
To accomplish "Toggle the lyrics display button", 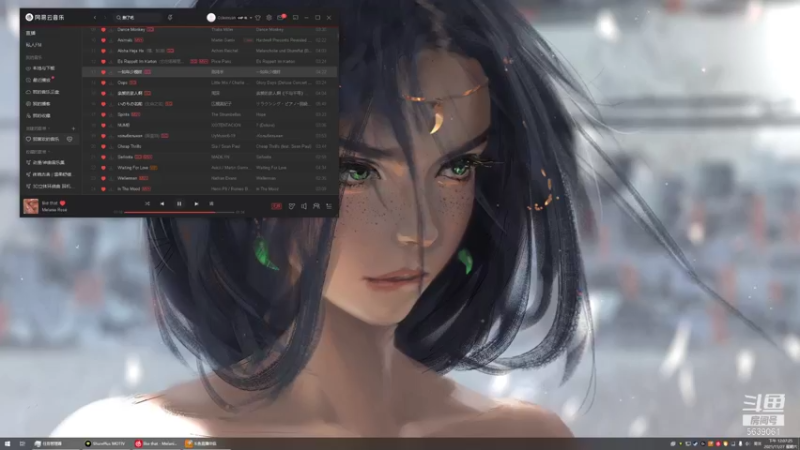I will (x=211, y=204).
